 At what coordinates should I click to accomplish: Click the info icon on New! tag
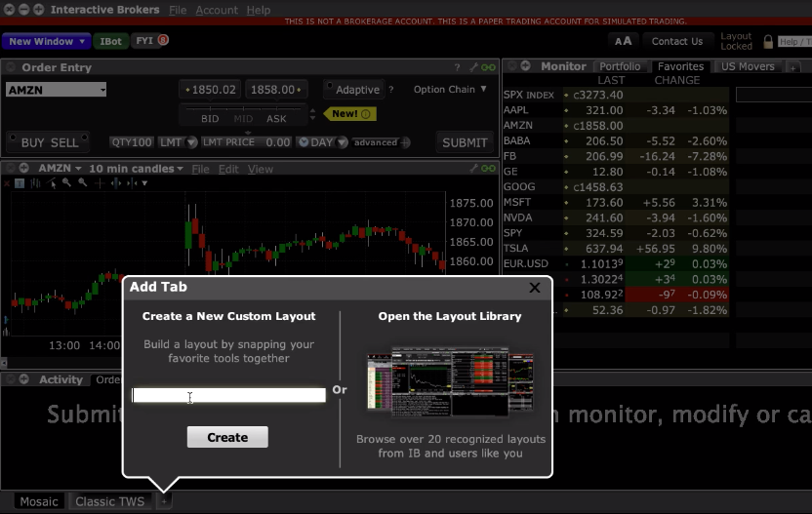click(x=366, y=114)
